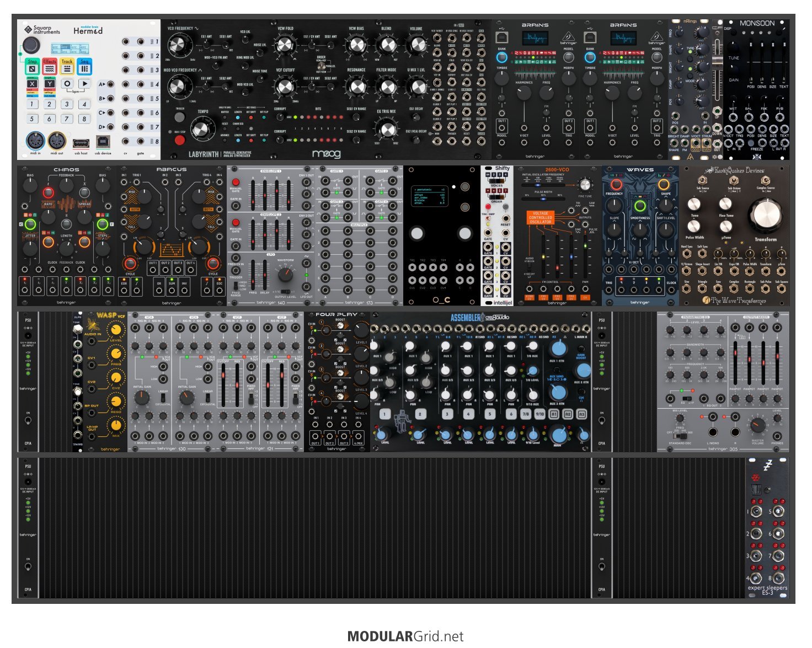Image resolution: width=812 pixels, height=648 pixels.
Task: Select the usb device port on Hermod
Action: coord(103,142)
